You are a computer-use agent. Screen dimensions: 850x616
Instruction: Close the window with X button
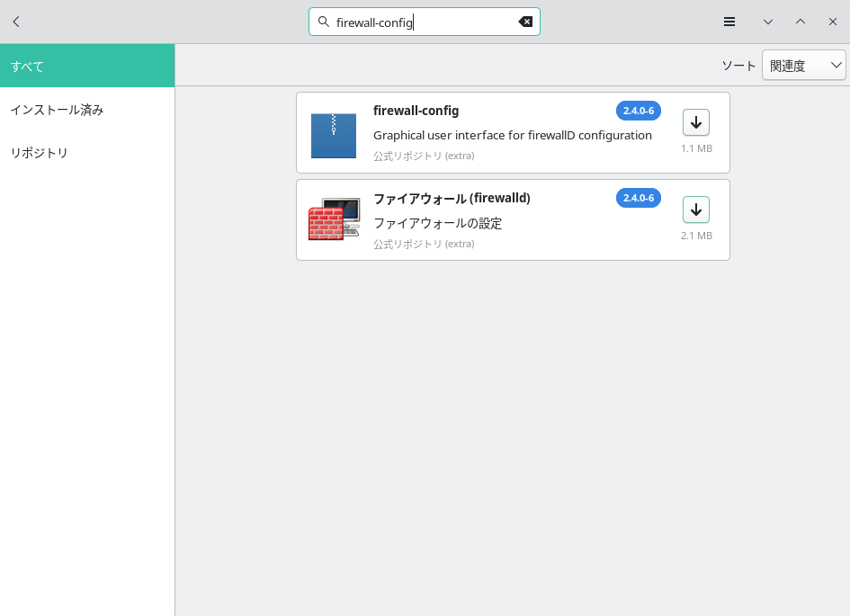point(833,22)
